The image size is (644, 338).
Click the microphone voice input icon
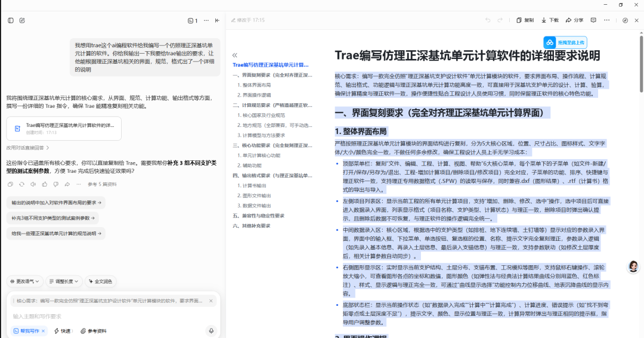tap(211, 331)
